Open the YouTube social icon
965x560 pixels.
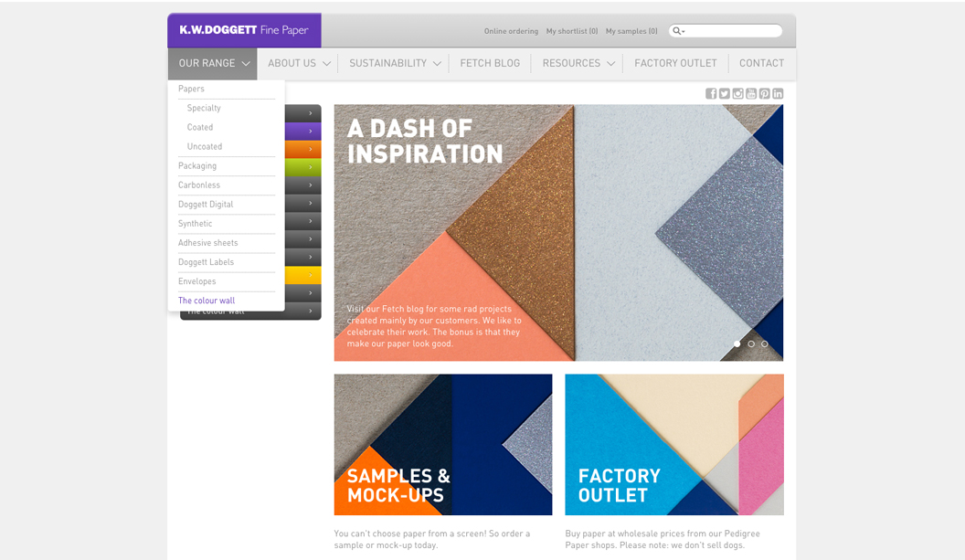click(751, 93)
